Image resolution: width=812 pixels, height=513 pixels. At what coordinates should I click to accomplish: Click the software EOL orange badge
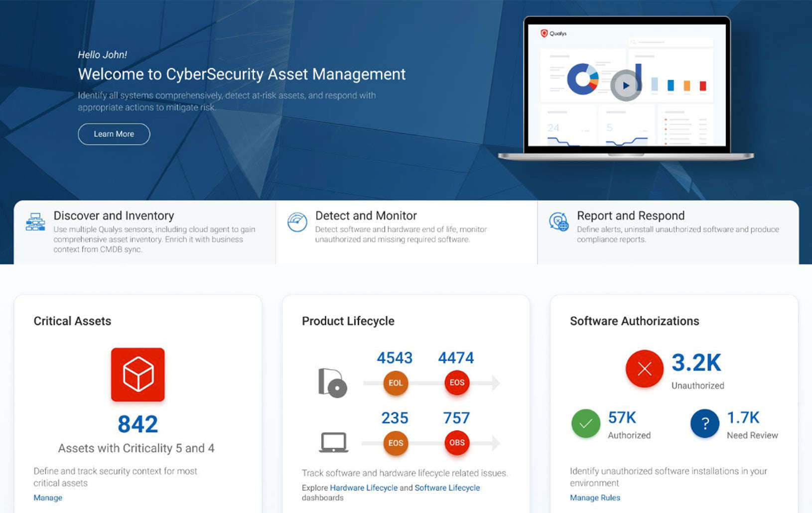396,383
